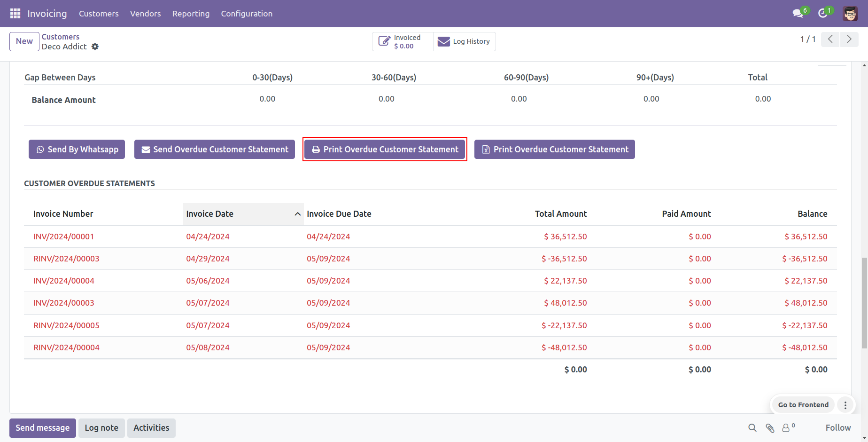Open the Activities tab

(151, 428)
